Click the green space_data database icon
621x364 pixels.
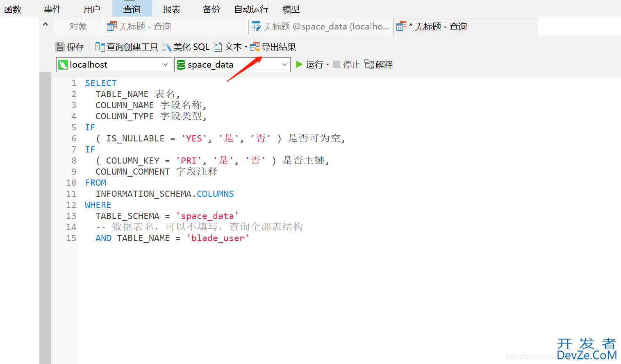pyautogui.click(x=181, y=65)
